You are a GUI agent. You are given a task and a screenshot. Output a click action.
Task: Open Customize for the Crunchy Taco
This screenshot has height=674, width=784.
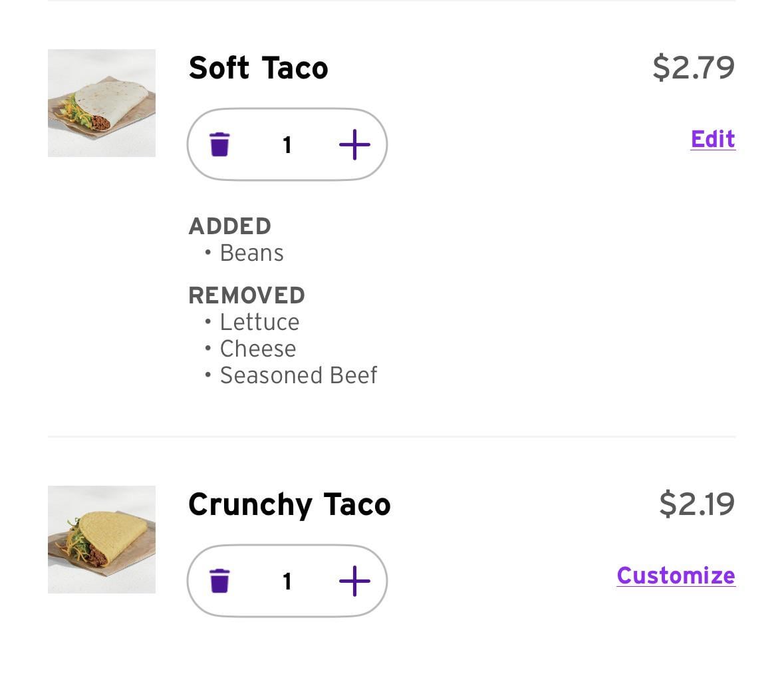[x=676, y=576]
